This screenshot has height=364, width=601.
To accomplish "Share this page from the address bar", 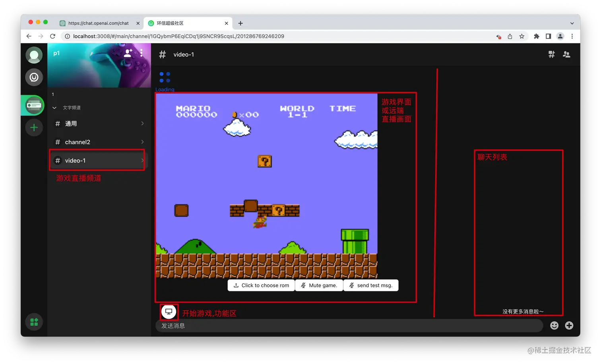I will pos(510,36).
